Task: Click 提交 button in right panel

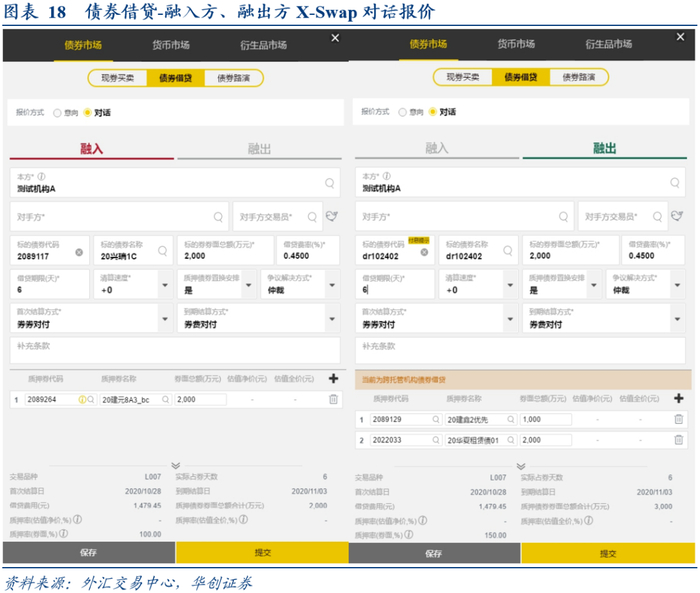Action: tap(606, 553)
